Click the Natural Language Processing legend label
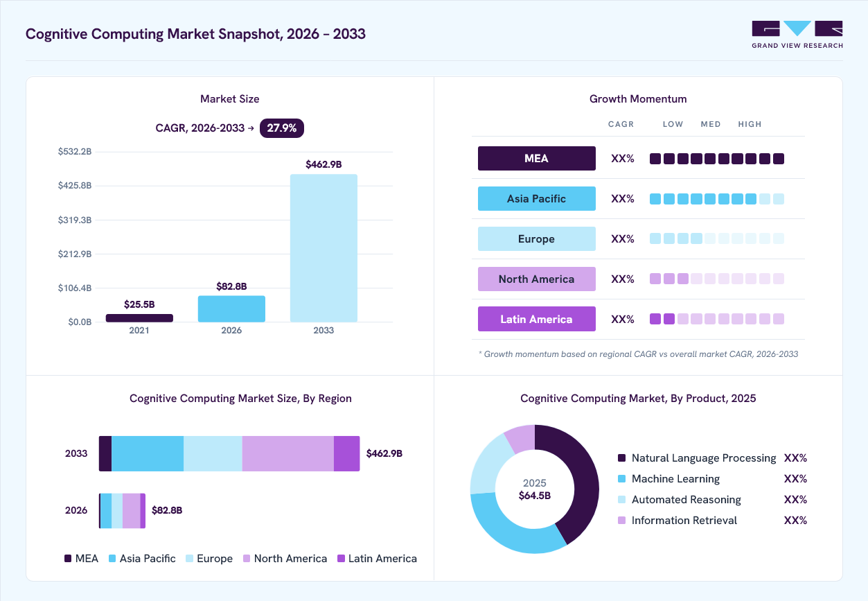The image size is (868, 601). [704, 458]
